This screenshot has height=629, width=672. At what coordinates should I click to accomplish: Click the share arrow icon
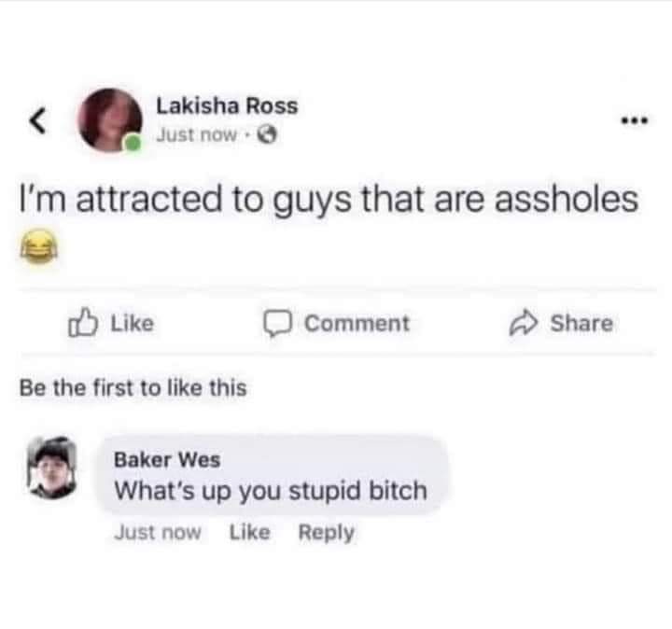point(523,324)
